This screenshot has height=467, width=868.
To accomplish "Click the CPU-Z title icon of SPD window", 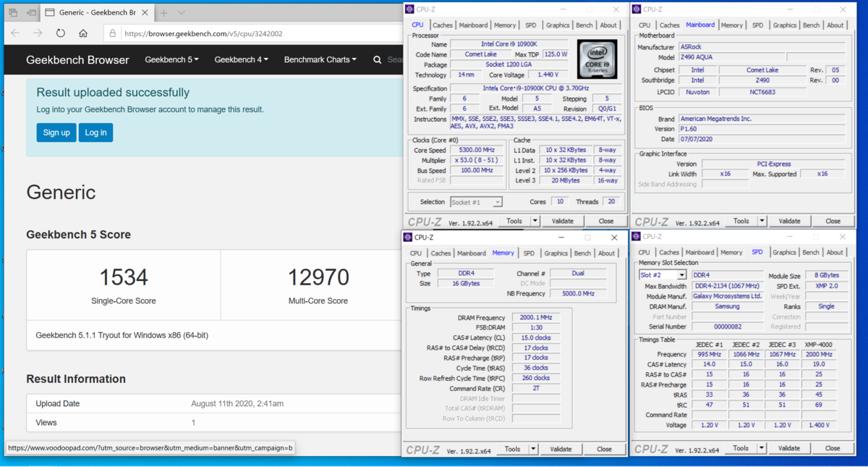I will pyautogui.click(x=637, y=236).
